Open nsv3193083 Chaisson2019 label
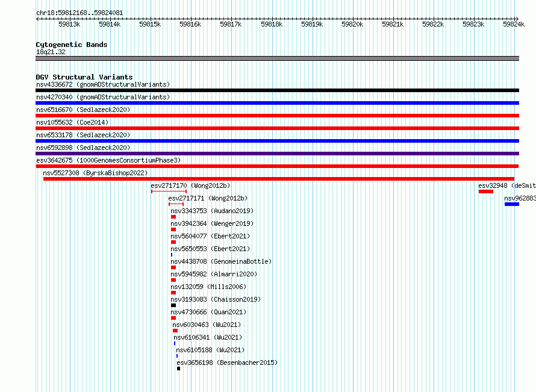Screen dimensions: 536x392 tap(216, 299)
